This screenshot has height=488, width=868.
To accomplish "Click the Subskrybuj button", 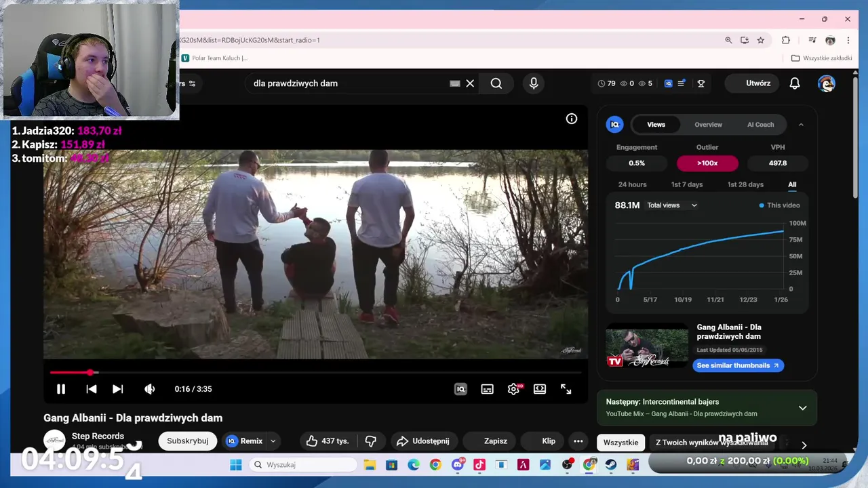I will pyautogui.click(x=188, y=441).
